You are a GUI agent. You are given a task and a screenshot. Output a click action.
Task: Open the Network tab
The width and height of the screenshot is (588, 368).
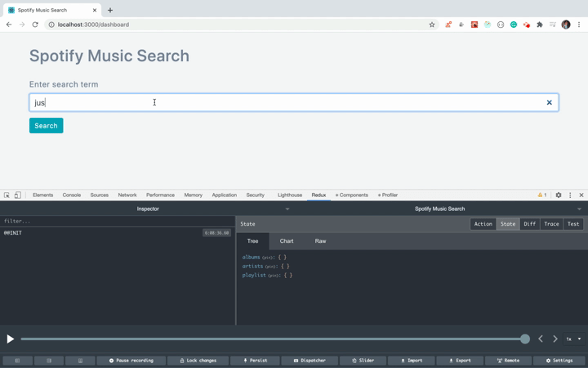click(127, 195)
